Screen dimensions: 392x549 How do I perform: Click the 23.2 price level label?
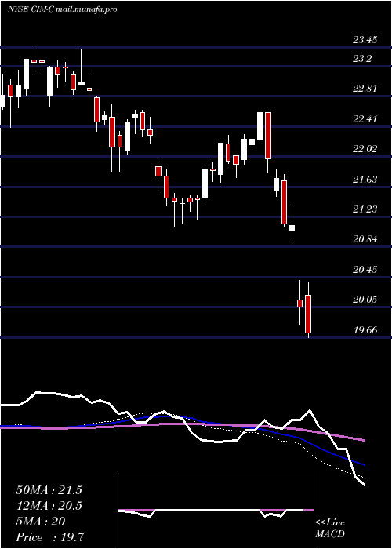coord(362,59)
